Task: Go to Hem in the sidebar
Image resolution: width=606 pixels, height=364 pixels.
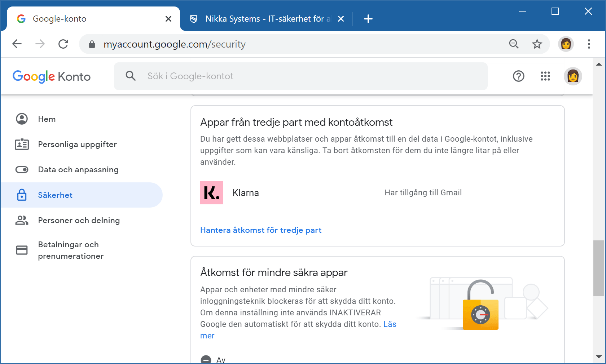Action: click(x=82, y=119)
